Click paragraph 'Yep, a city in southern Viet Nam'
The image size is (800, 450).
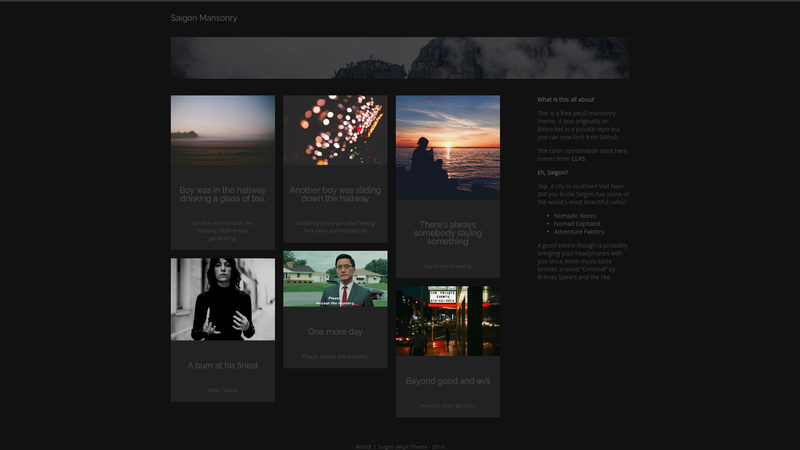pyautogui.click(x=583, y=194)
